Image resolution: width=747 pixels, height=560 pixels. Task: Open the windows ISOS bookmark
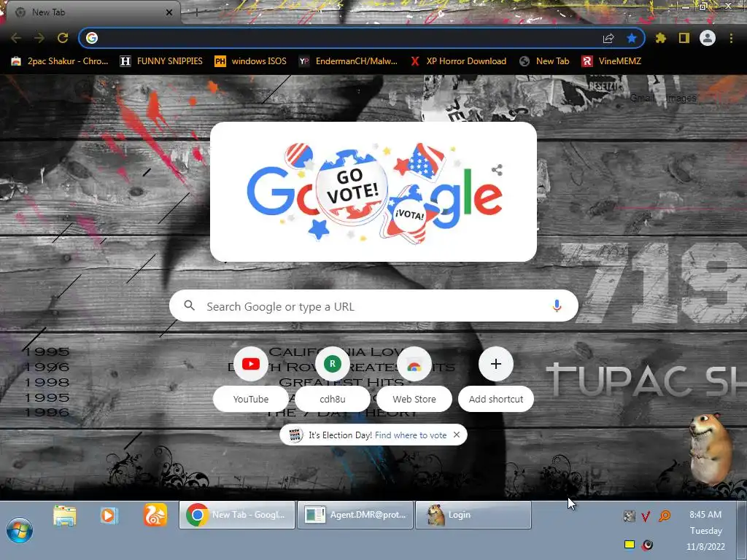pos(251,61)
